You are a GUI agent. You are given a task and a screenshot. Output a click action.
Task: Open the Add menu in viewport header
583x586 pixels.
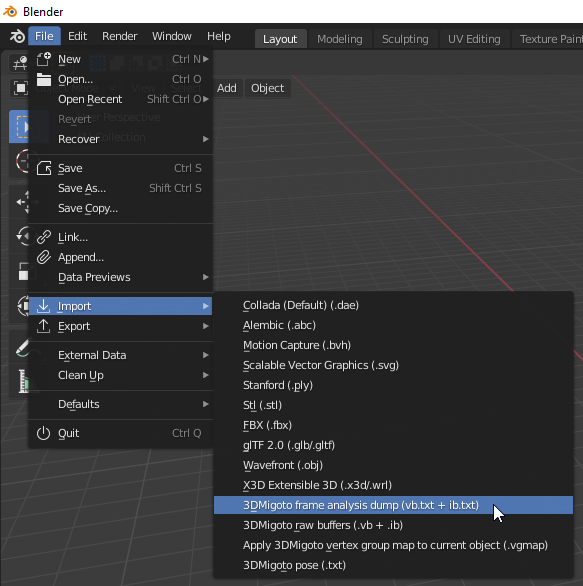227,88
